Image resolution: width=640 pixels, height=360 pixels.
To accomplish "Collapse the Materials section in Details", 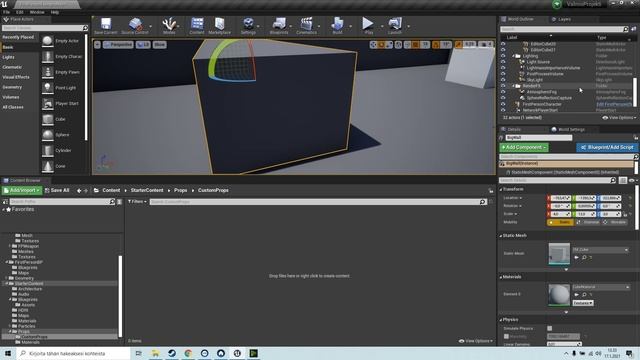I will (501, 277).
